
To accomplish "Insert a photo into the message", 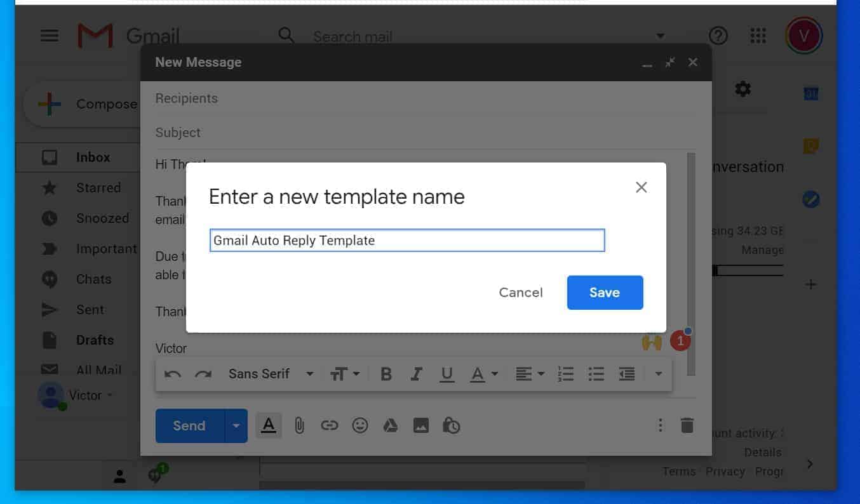I will point(420,425).
